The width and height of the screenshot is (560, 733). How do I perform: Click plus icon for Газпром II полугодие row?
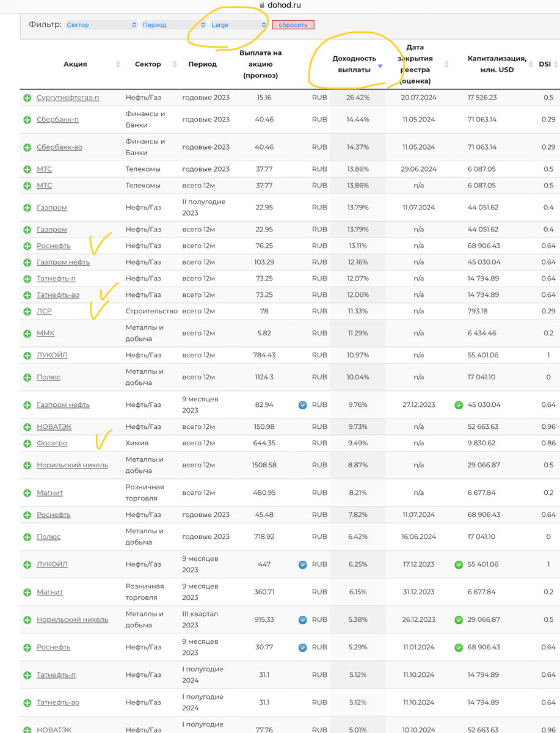pos(27,208)
